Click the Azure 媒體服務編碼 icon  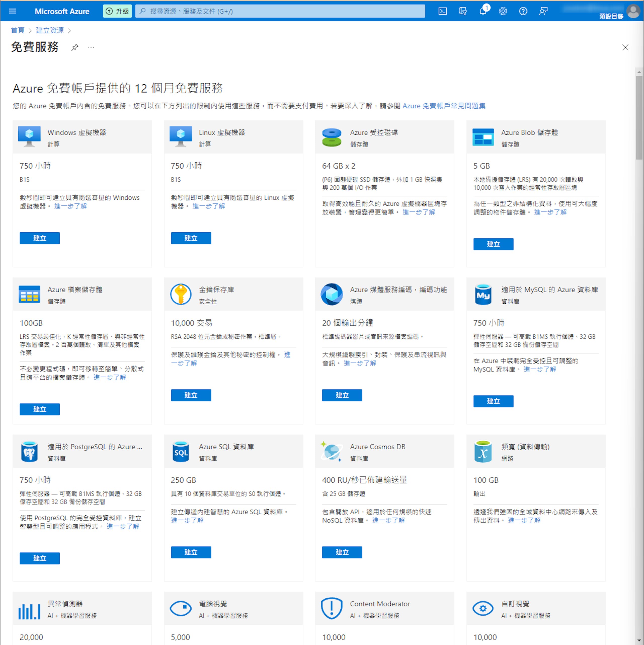click(x=332, y=294)
